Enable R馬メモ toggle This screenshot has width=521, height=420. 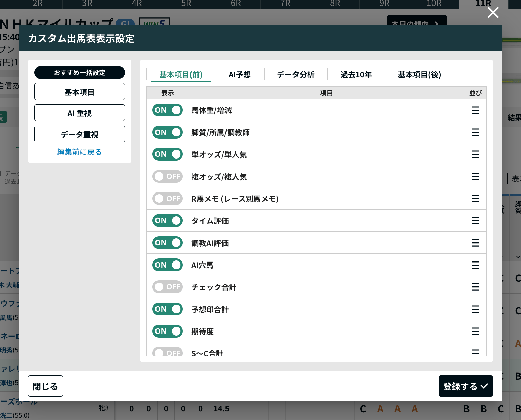pos(168,199)
